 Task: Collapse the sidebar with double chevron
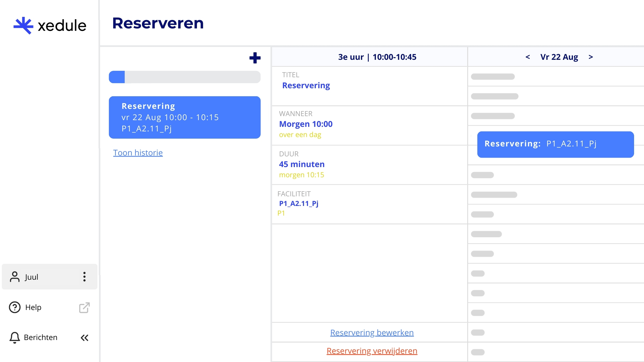coord(85,338)
